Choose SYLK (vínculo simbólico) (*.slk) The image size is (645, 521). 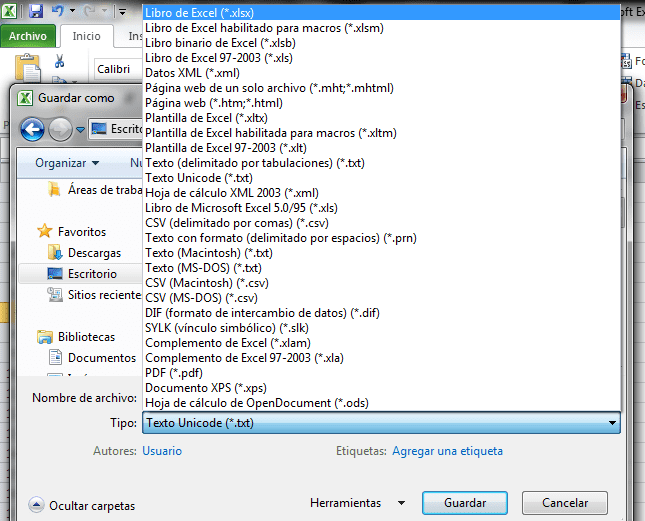[x=381, y=328]
